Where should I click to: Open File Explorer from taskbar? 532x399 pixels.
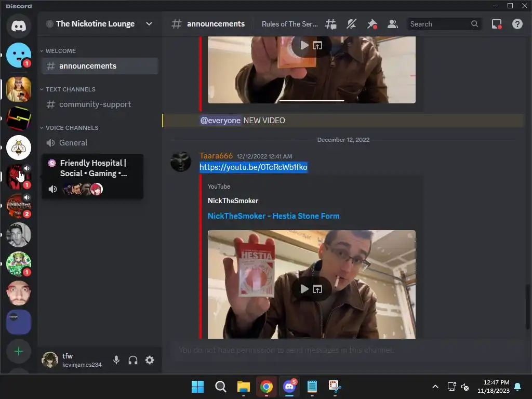click(244, 387)
